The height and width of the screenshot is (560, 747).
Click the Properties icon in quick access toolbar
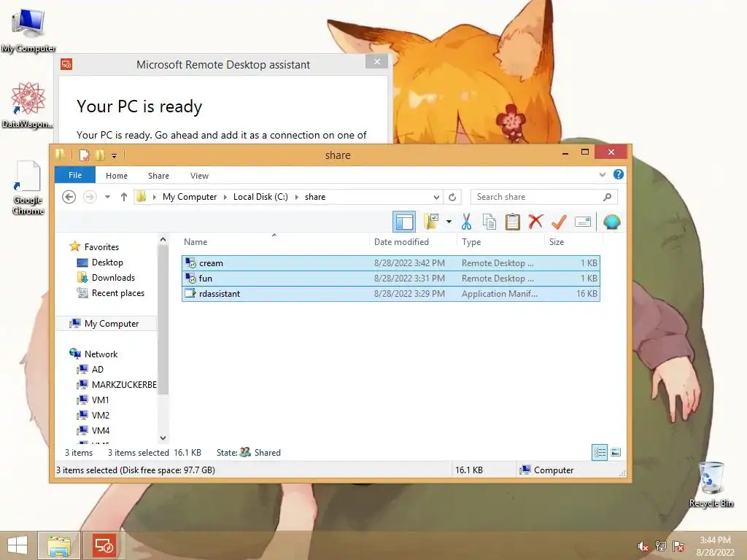click(x=85, y=155)
